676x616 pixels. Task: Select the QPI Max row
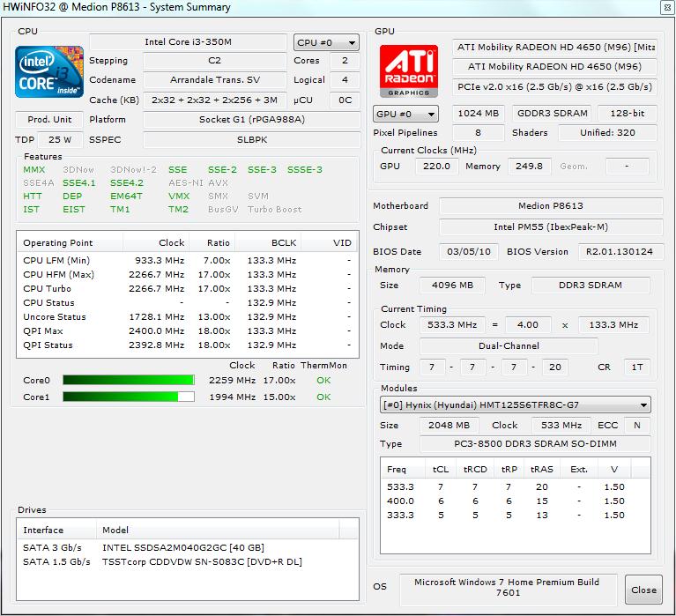coord(188,331)
